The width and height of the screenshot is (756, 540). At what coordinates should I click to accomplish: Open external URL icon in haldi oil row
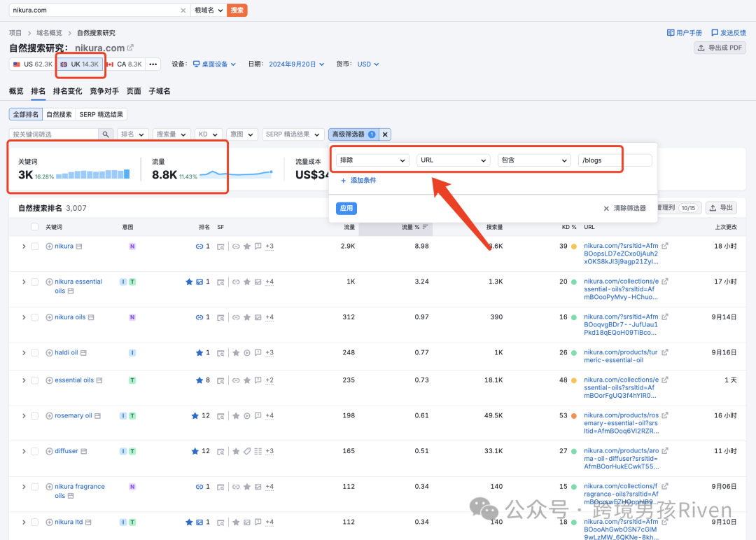[x=665, y=353]
